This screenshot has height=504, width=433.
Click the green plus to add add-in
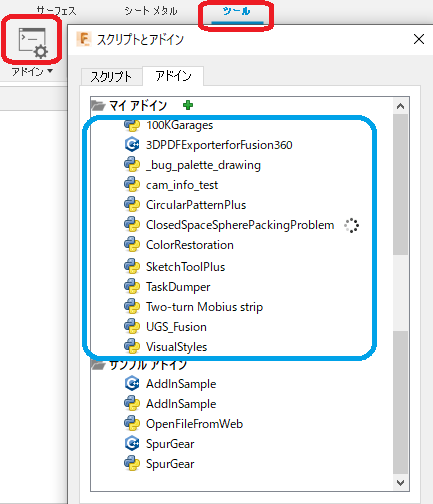coord(188,105)
